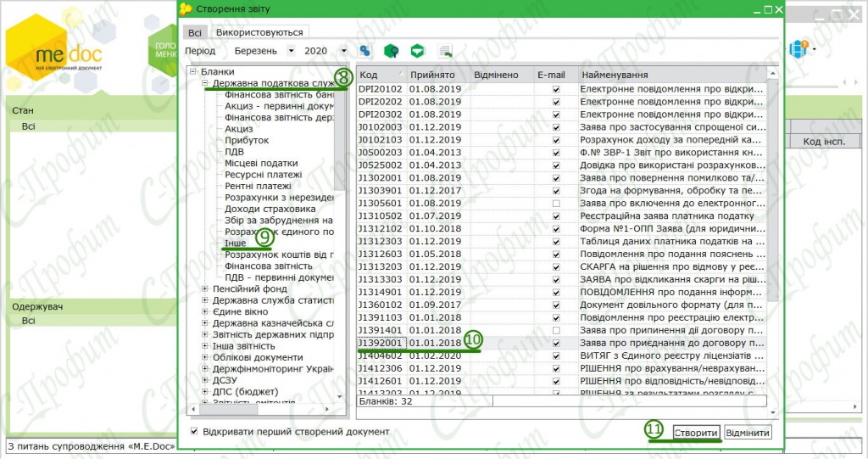The width and height of the screenshot is (868, 459).
Task: Click Код інсп. column header in main window
Action: pyautogui.click(x=824, y=142)
